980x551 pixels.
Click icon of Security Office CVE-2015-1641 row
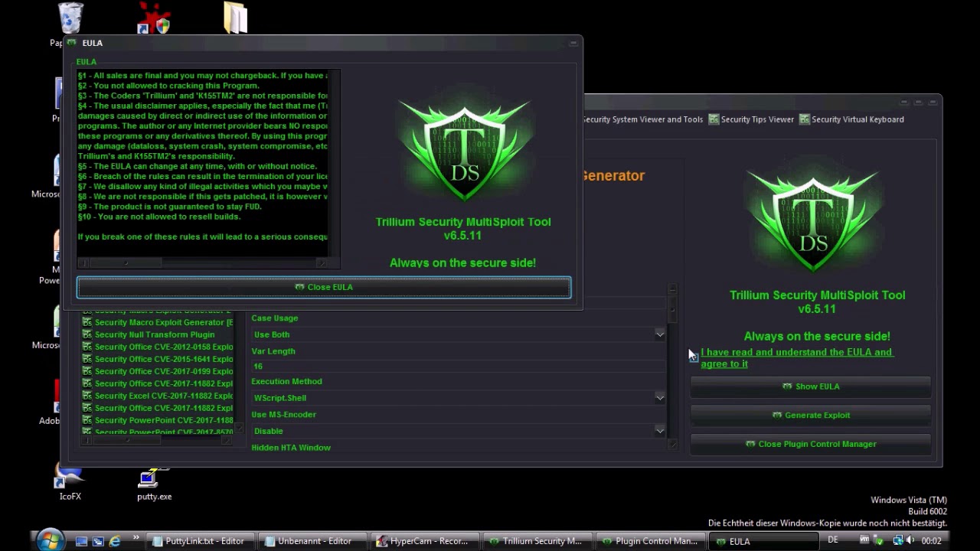pyautogui.click(x=87, y=359)
